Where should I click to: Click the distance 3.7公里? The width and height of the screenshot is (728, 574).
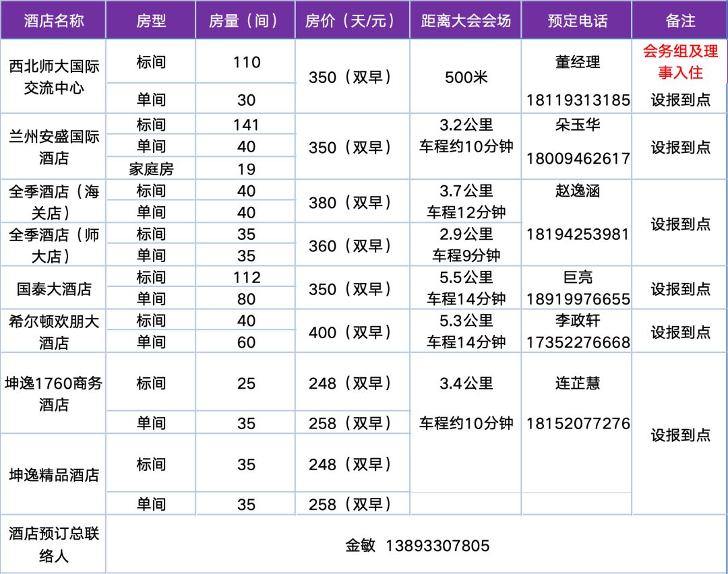click(466, 191)
